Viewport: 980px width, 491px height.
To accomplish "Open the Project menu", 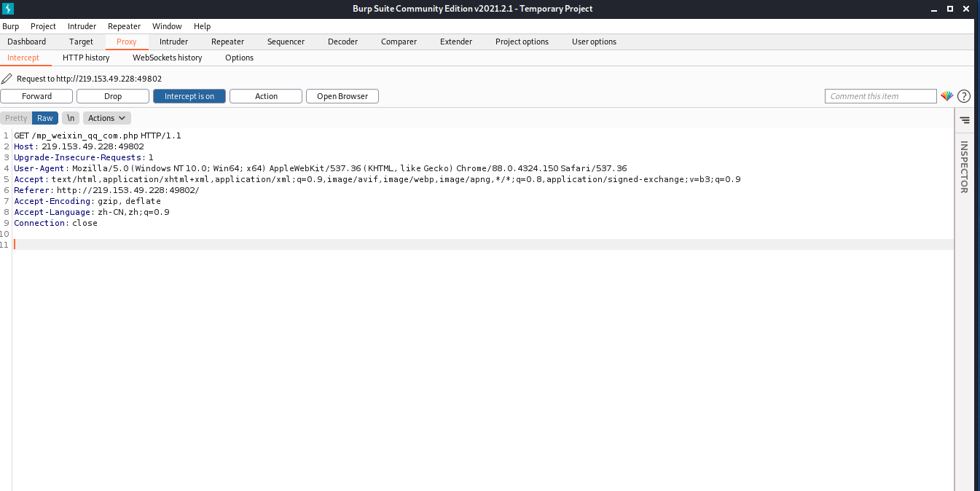I will (x=43, y=26).
